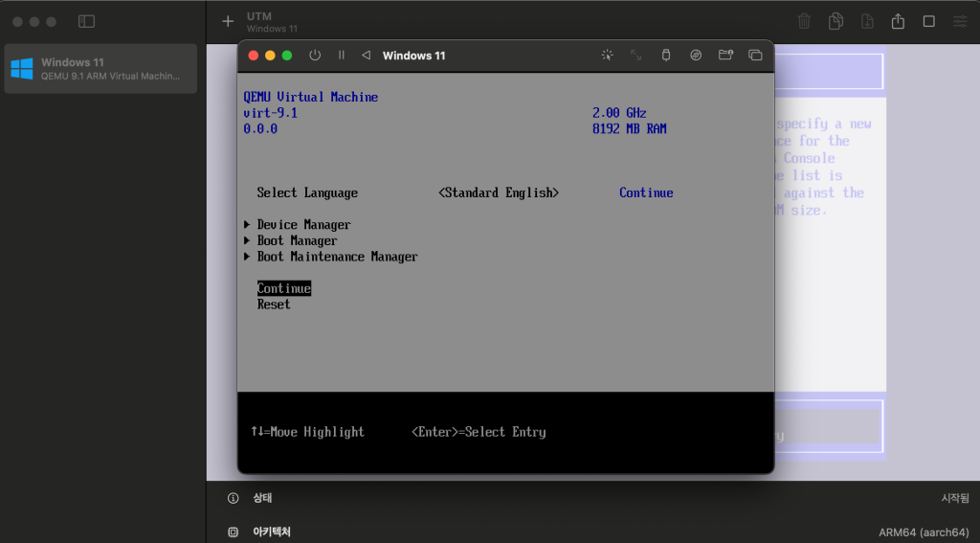980x543 pixels.
Task: Open the drive image disc icon
Action: (x=696, y=55)
